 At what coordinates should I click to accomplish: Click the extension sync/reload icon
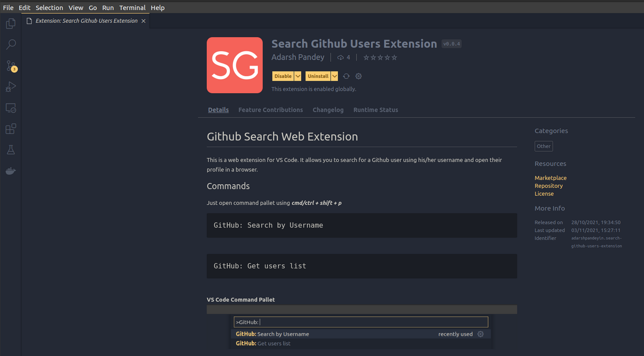346,76
